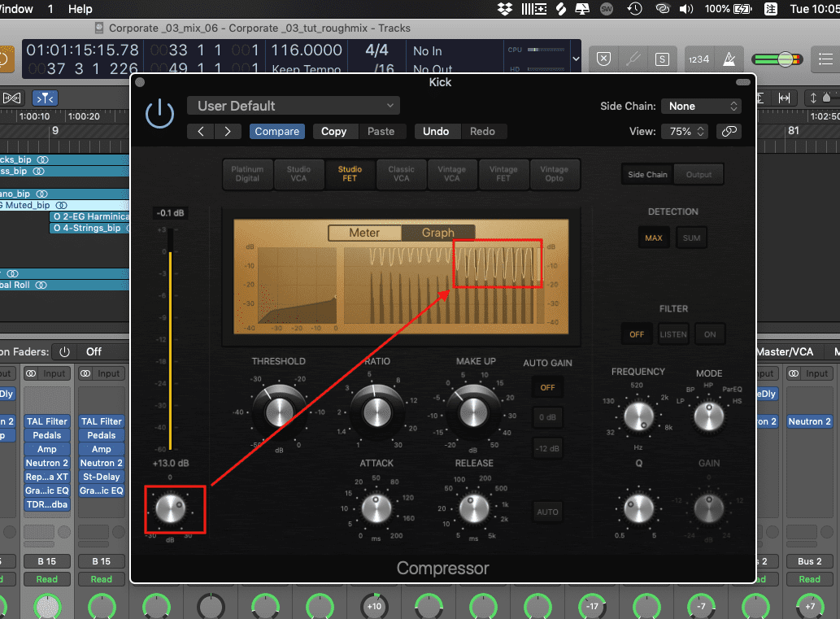Toggle the On Faders power icon
Viewport: 840px width, 619px height.
click(64, 351)
